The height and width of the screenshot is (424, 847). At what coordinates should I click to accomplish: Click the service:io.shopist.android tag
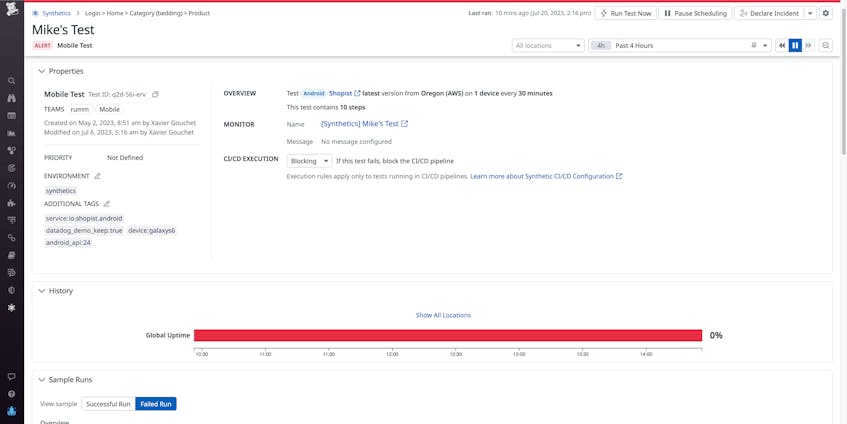[x=84, y=219]
